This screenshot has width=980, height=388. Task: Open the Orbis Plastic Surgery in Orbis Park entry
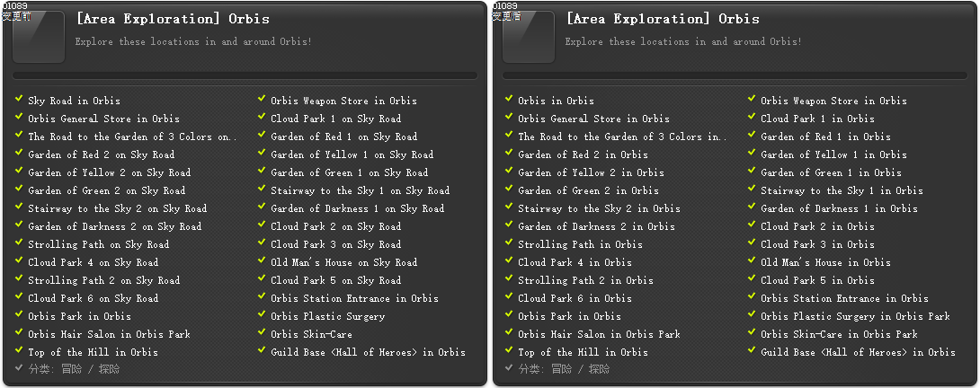click(854, 316)
